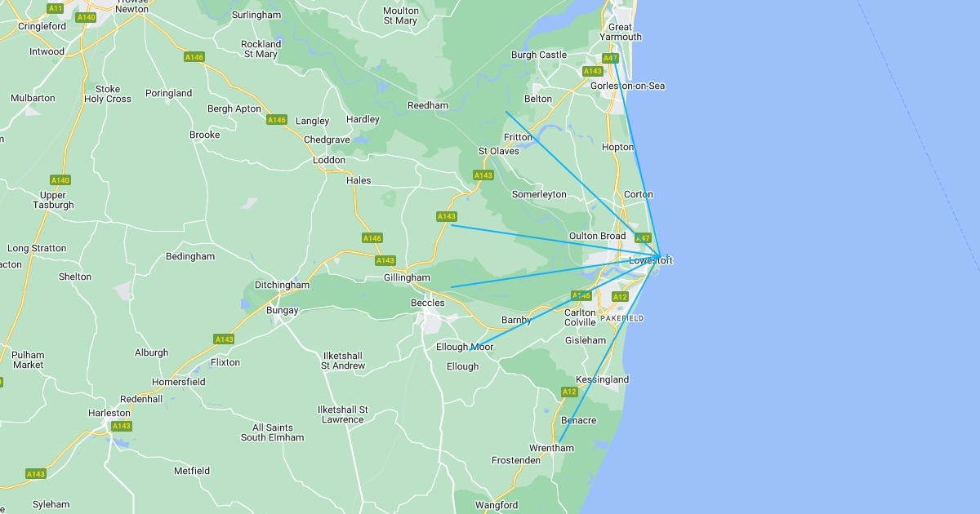Click the Reedham village label
Image resolution: width=980 pixels, height=514 pixels.
(x=428, y=105)
